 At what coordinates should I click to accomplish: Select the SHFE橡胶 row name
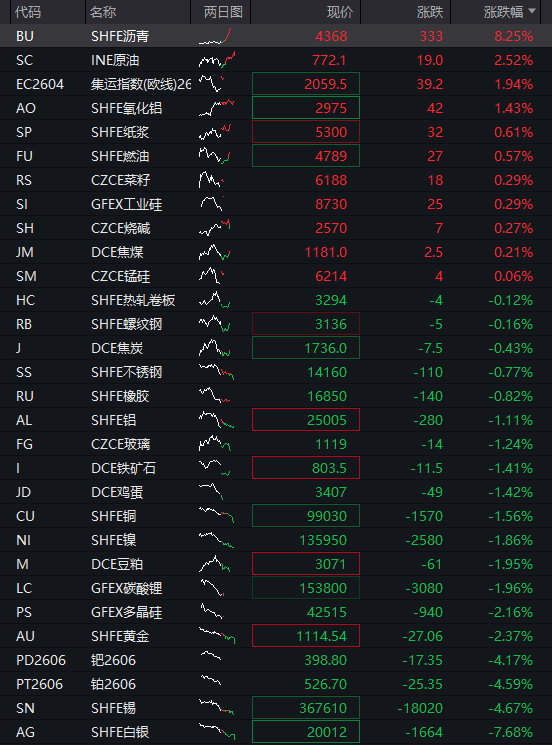coord(120,396)
